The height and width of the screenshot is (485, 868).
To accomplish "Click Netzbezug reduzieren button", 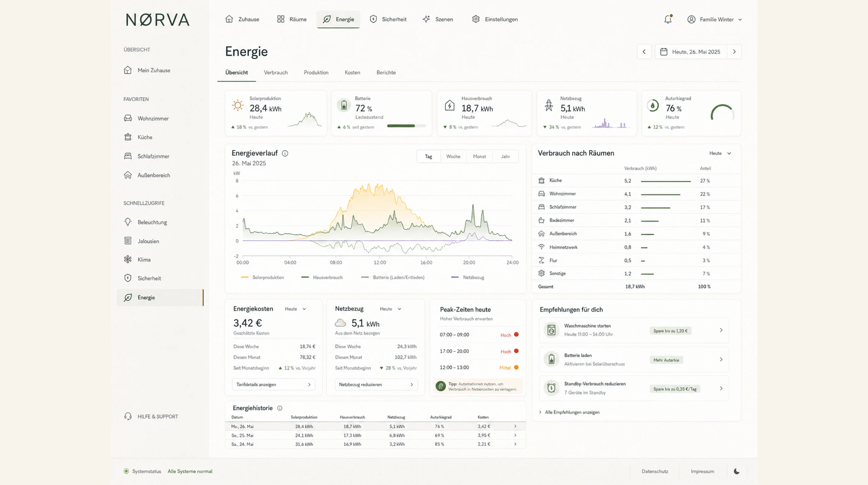I will [x=376, y=384].
